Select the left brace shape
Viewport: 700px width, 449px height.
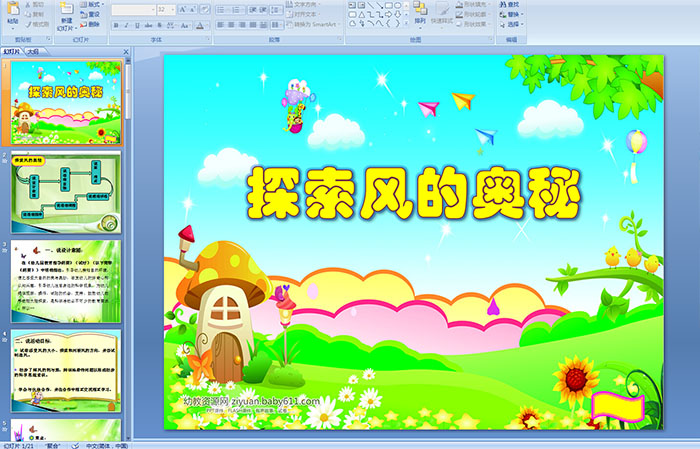point(388,23)
